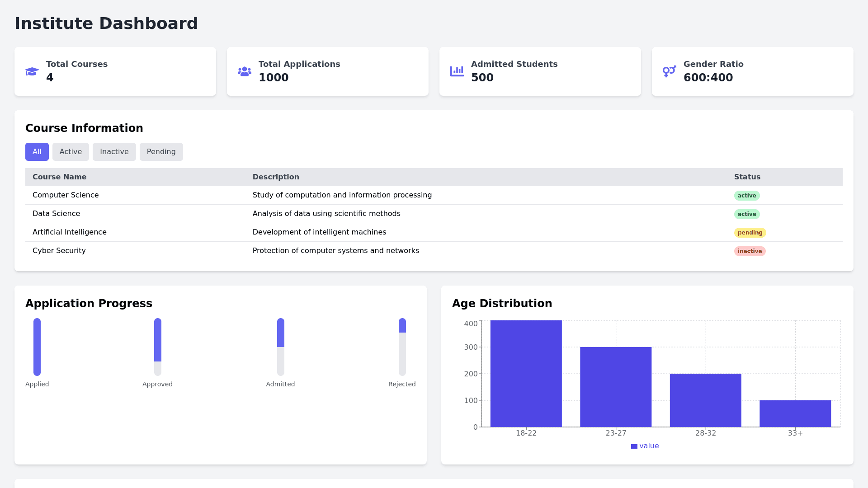Click the Admitted progress bar
The image size is (868, 488).
281,347
